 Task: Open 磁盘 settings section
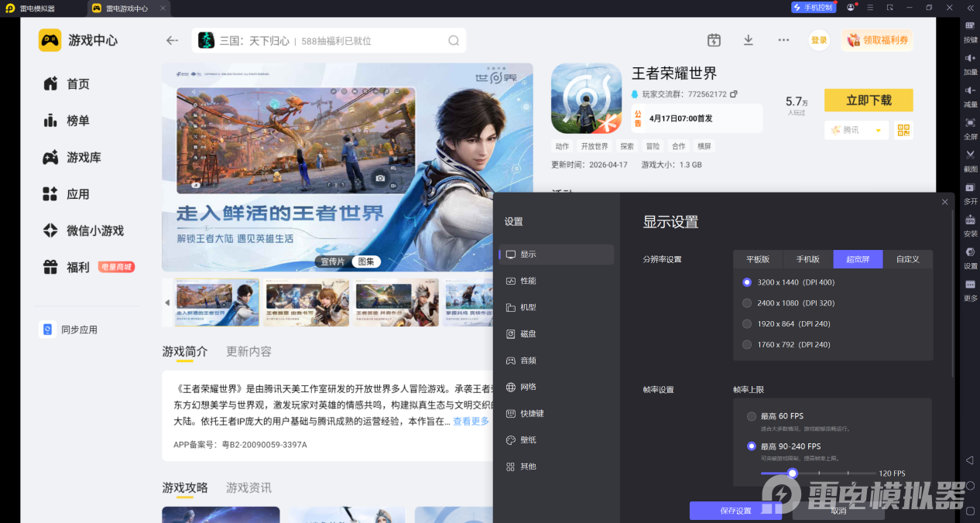tap(557, 334)
